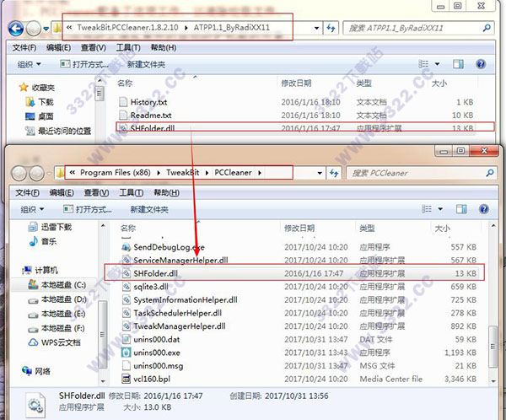Select SHFolder.dll row in PCCleaner window
Image resolution: width=506 pixels, height=420 pixels.
pos(294,272)
